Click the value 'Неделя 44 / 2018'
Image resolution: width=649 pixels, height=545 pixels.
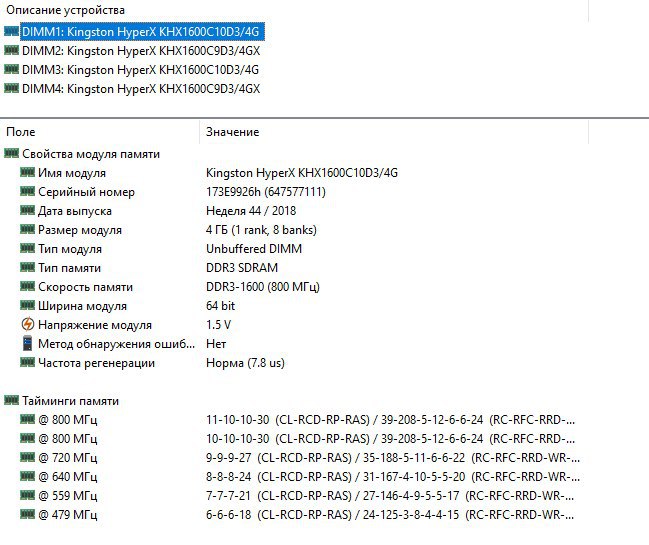(x=251, y=211)
